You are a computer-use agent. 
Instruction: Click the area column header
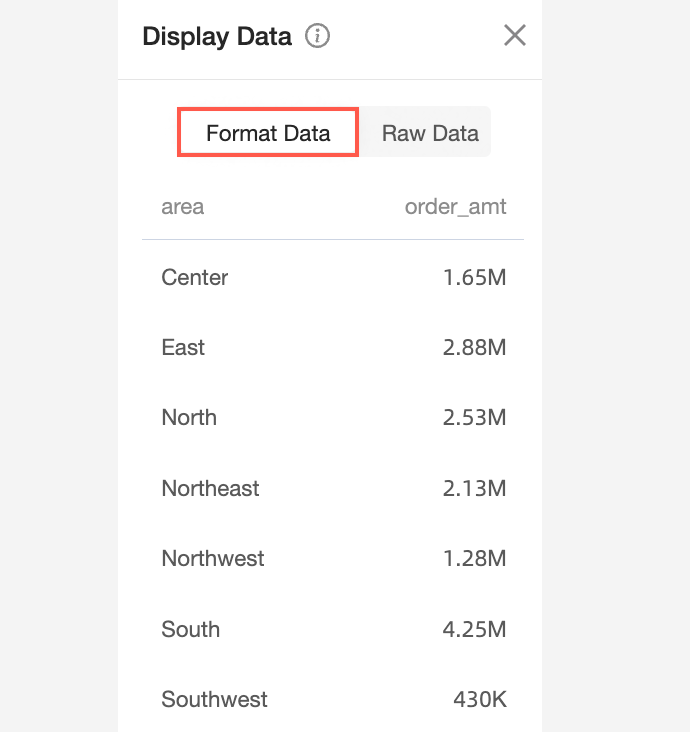183,207
